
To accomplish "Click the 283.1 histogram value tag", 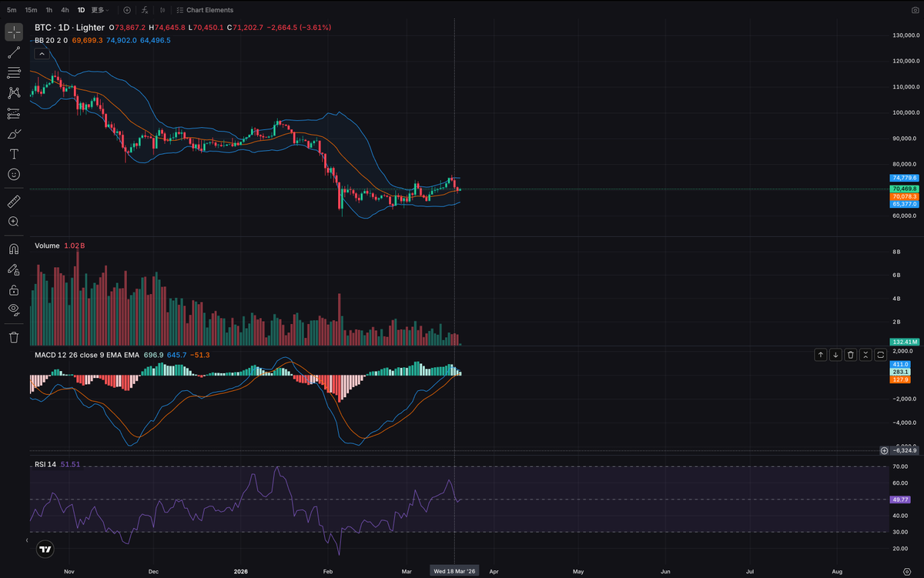I will pyautogui.click(x=901, y=372).
